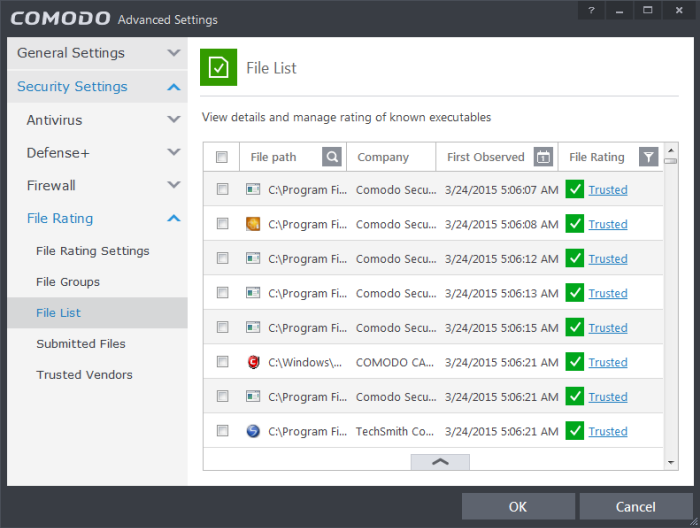Tick the select-all checkbox in table header
This screenshot has height=528, width=700.
tap(222, 157)
